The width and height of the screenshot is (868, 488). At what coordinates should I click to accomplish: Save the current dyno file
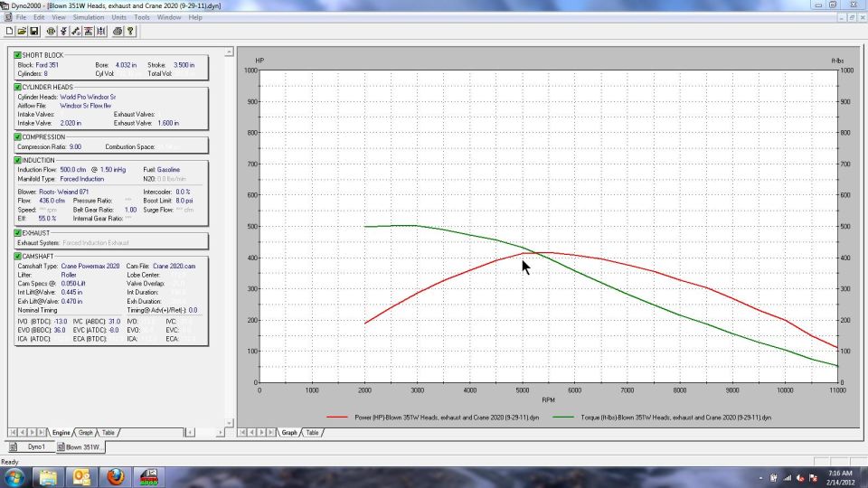[x=33, y=32]
